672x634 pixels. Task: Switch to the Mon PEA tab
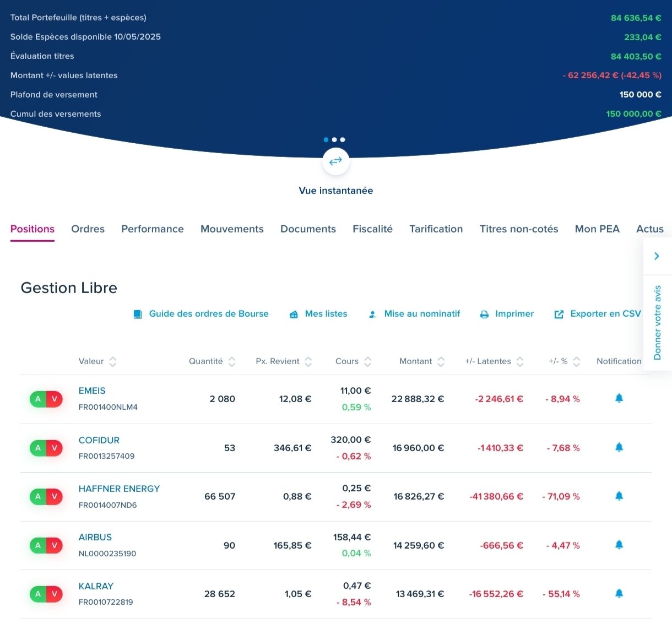click(597, 229)
